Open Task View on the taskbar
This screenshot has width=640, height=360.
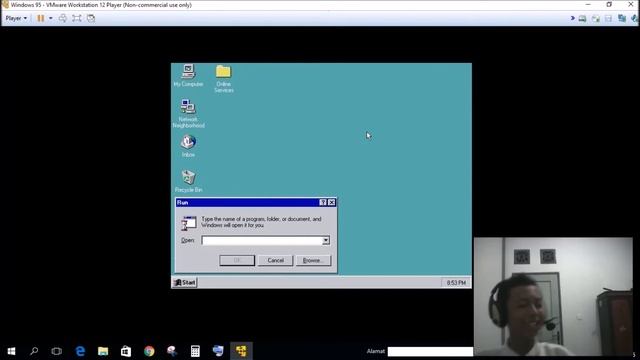[56, 351]
